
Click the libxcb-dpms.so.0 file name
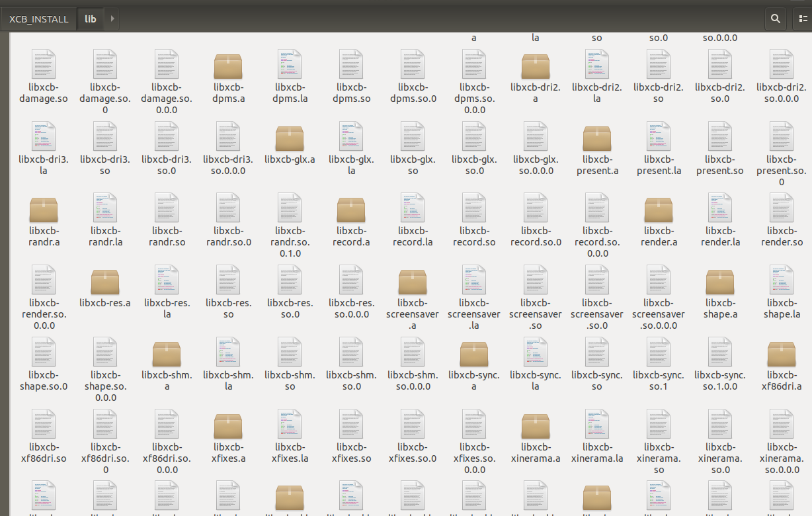coord(413,93)
